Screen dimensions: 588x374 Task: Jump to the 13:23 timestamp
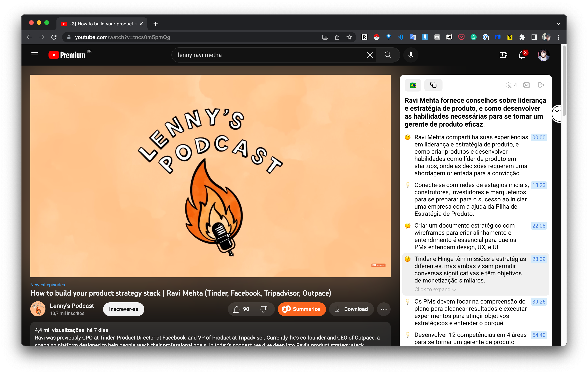539,185
